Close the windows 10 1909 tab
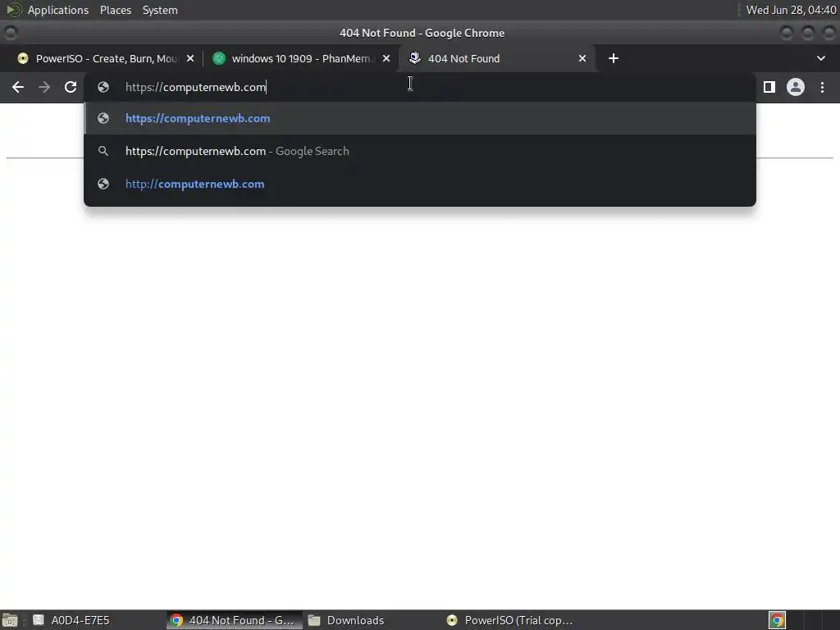 coord(386,58)
